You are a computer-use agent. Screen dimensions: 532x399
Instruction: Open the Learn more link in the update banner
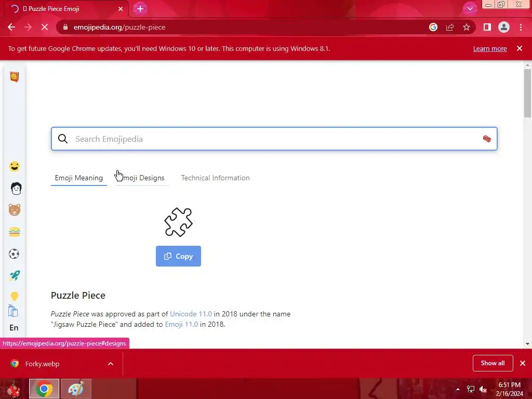click(x=490, y=48)
